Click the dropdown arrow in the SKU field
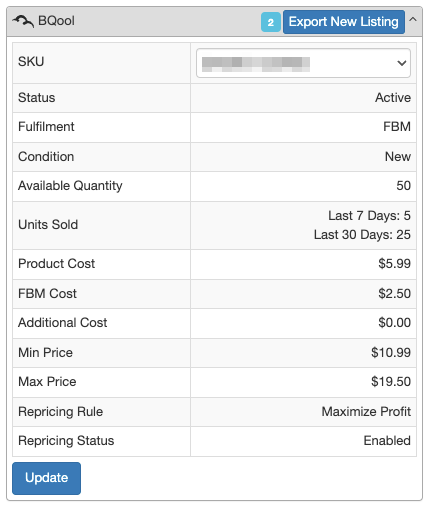Image resolution: width=428 pixels, height=506 pixels. click(x=402, y=63)
